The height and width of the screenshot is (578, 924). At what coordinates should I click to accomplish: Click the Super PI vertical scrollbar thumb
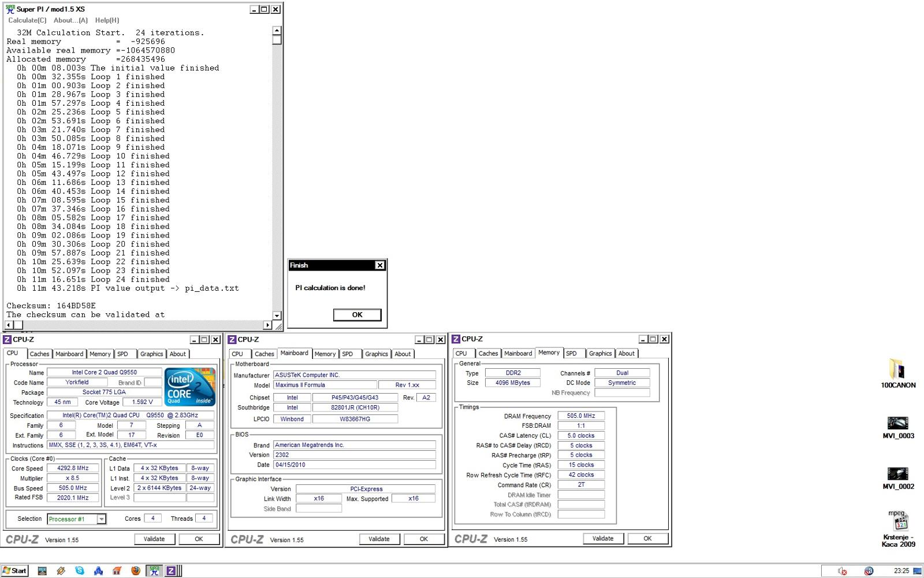(x=277, y=40)
